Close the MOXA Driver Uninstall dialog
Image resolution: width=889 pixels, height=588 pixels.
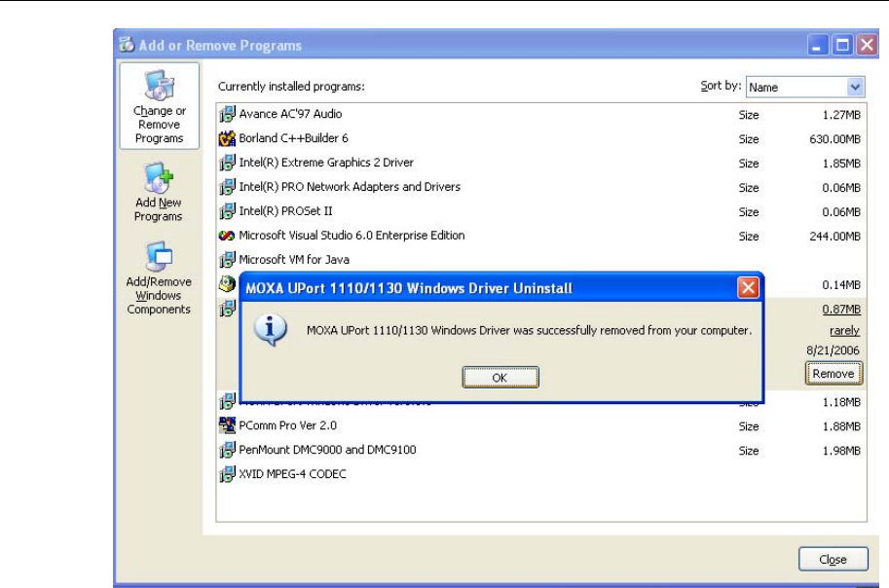[748, 287]
